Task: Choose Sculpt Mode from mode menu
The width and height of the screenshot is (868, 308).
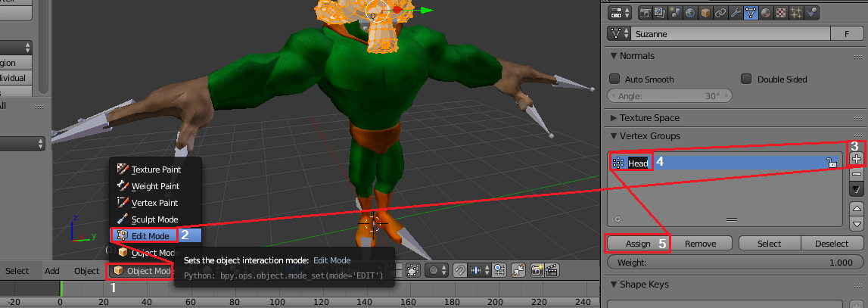Action: tap(155, 219)
